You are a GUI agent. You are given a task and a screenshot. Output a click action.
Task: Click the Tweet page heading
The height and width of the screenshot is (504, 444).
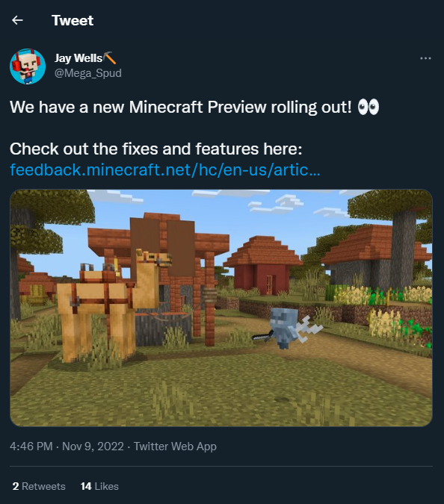73,20
